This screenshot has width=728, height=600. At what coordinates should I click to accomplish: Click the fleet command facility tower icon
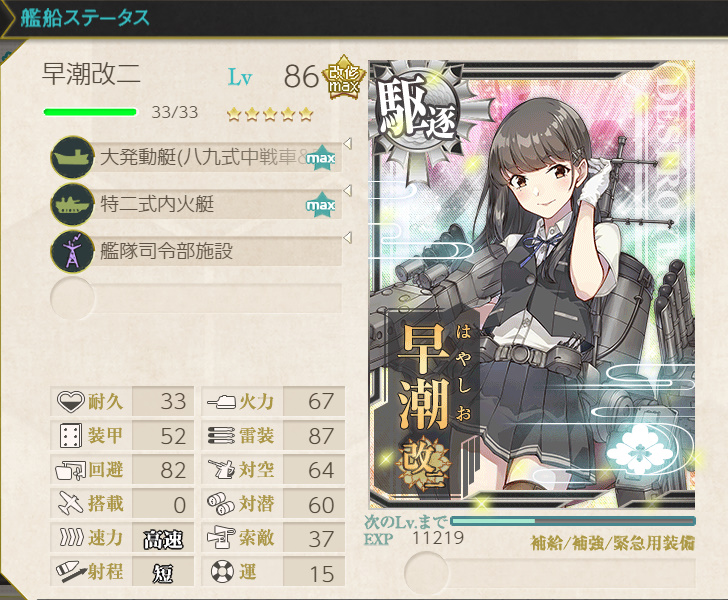coord(72,251)
